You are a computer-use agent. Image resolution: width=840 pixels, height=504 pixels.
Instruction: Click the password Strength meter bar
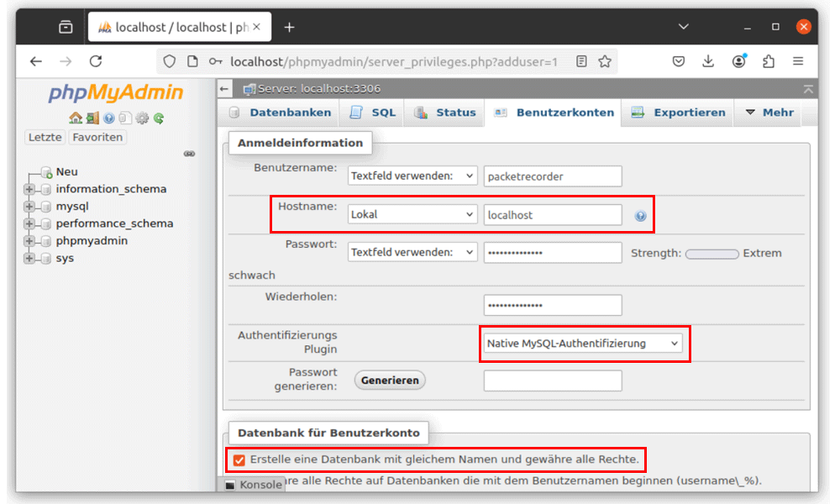(x=712, y=254)
